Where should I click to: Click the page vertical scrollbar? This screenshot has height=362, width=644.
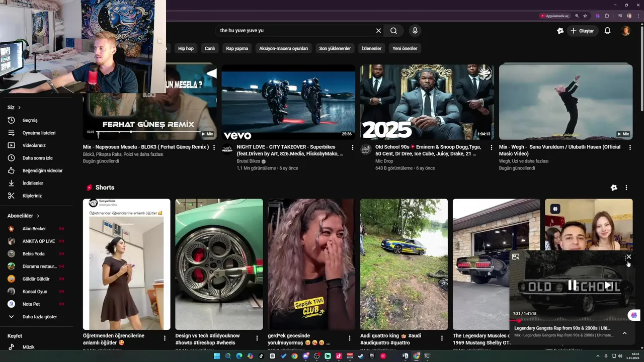tap(642, 68)
